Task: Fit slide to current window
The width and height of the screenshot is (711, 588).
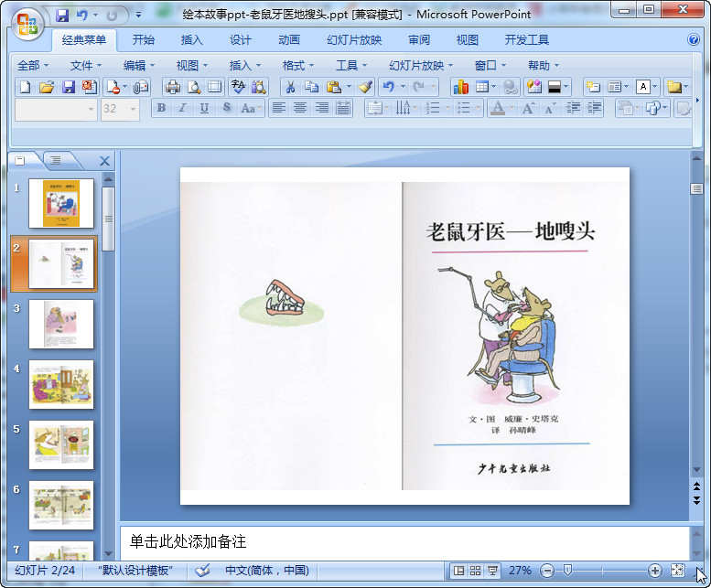Action: point(677,571)
